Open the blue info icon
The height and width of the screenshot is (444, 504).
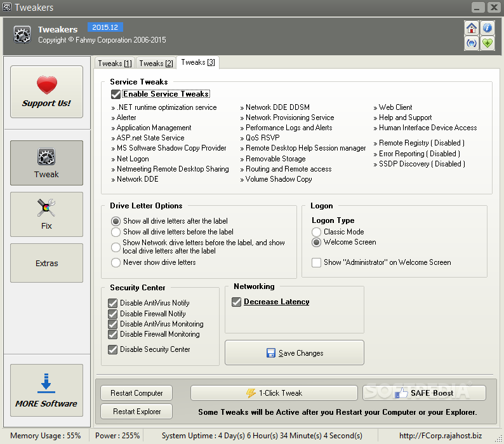487,28
